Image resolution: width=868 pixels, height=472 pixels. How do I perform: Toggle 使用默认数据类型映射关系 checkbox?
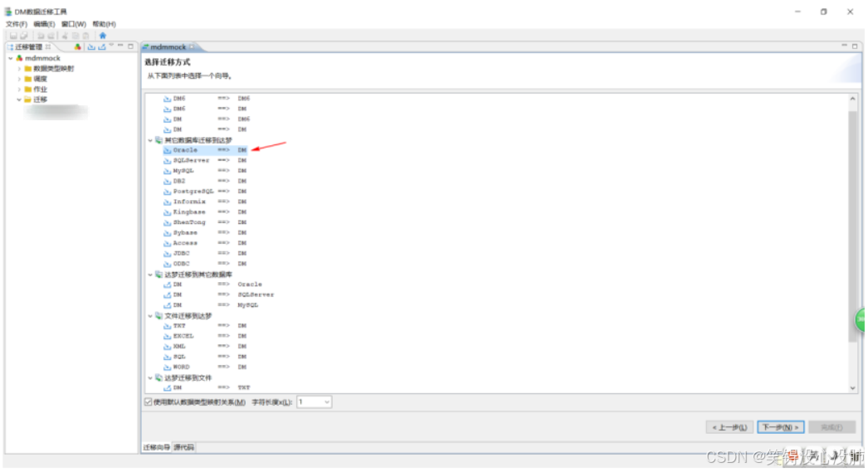[x=149, y=402]
